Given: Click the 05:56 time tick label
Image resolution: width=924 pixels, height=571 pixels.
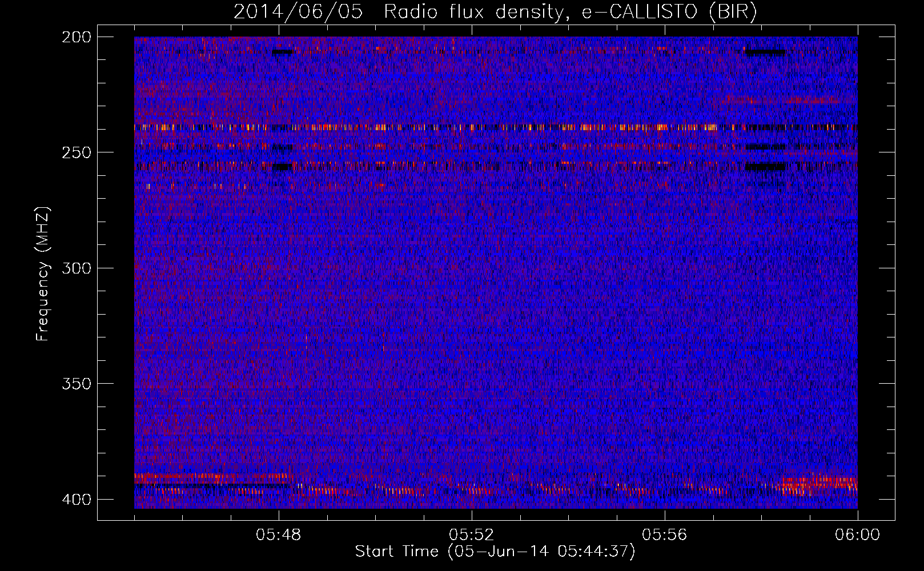Looking at the screenshot, I should tap(665, 535).
